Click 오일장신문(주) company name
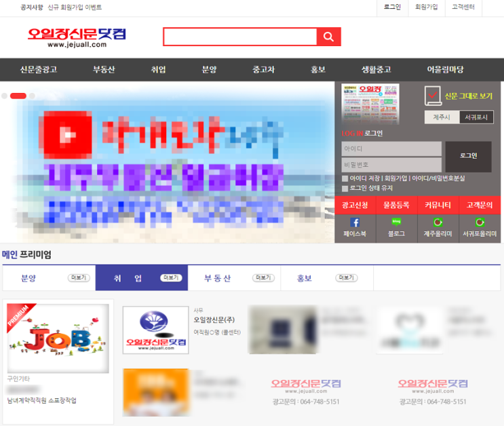504x426 pixels. tap(214, 320)
